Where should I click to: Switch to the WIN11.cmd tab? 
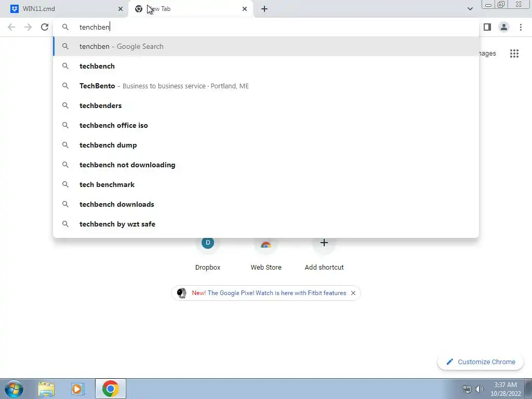(64, 9)
